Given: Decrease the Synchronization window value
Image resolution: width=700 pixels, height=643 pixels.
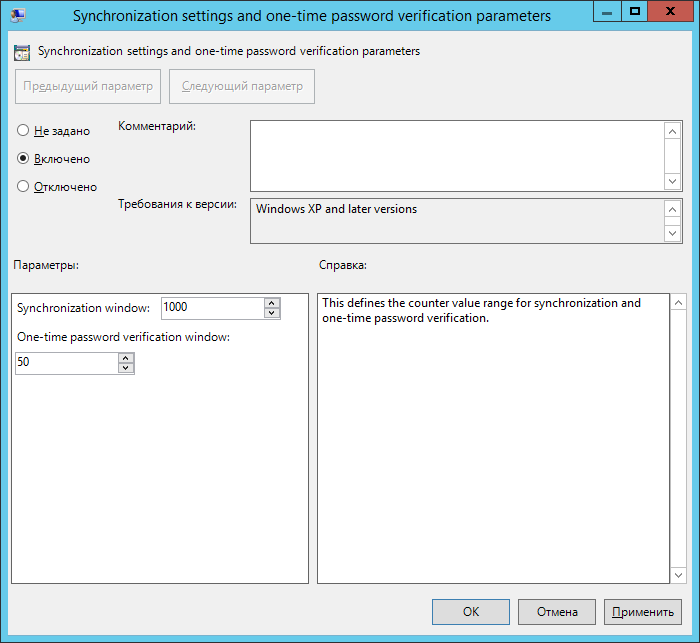Looking at the screenshot, I should tap(272, 313).
